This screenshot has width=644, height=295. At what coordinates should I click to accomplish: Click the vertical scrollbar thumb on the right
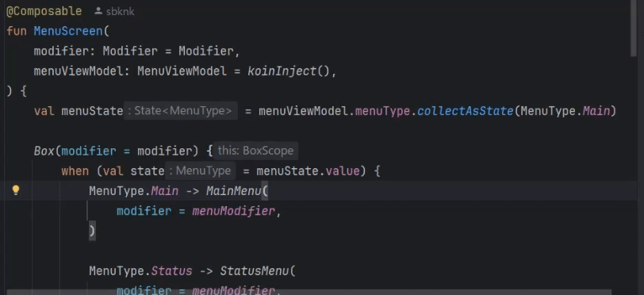633,29
